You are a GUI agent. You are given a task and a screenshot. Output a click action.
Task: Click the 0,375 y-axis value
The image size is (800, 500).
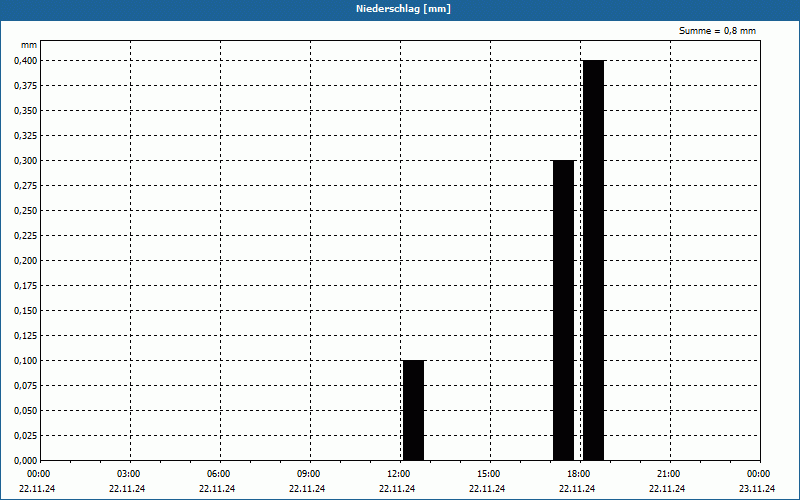(x=26, y=86)
